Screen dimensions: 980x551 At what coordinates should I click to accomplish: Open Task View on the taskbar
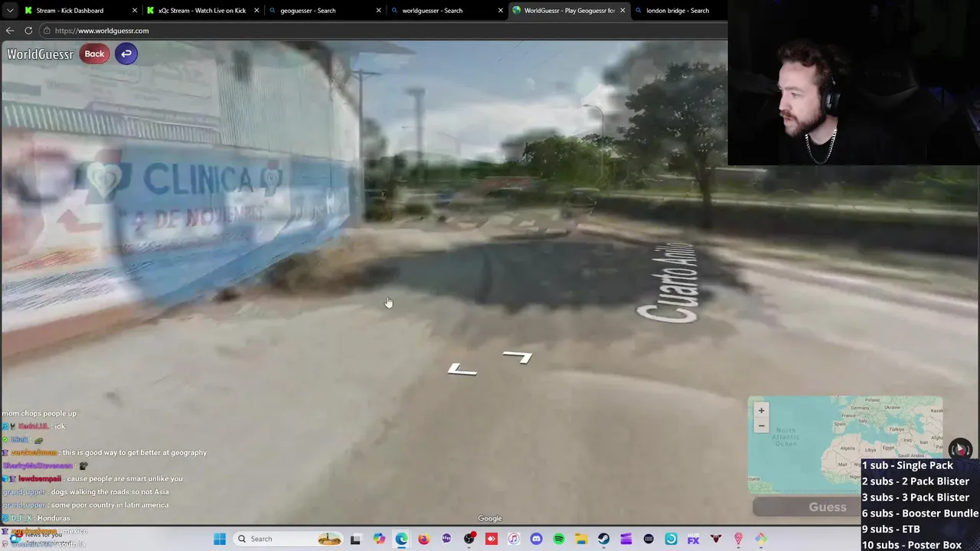355,540
